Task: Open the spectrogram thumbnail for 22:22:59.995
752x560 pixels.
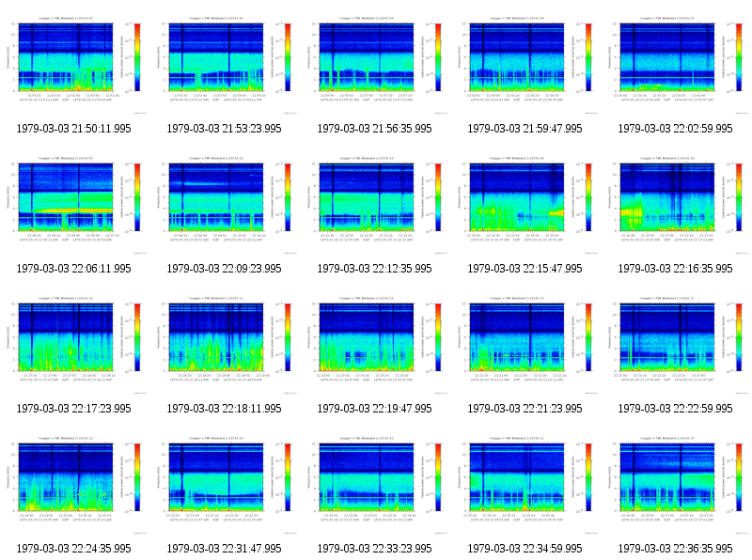Action: (x=675, y=345)
